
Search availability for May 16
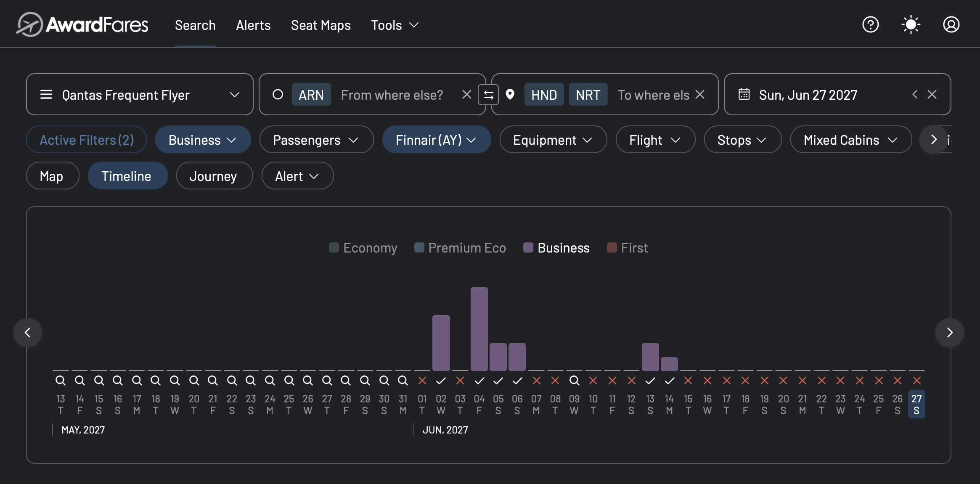pos(118,380)
